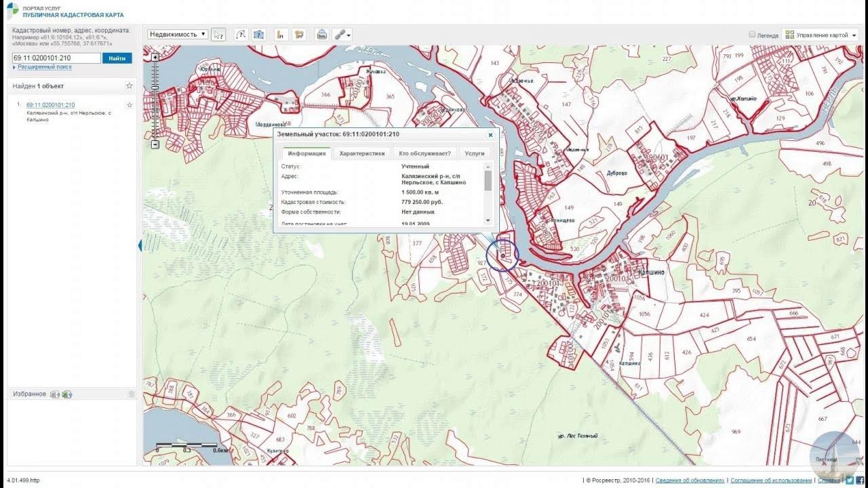Add all found objects to favorites star
The width and height of the screenshot is (868, 488).
[x=130, y=86]
